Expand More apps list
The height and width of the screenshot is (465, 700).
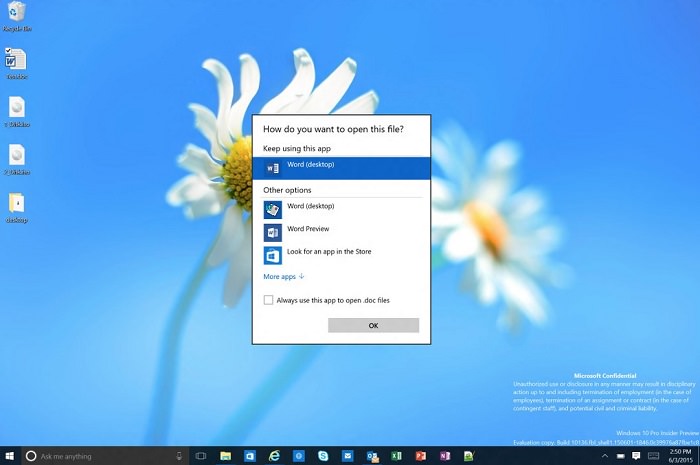pyautogui.click(x=284, y=277)
